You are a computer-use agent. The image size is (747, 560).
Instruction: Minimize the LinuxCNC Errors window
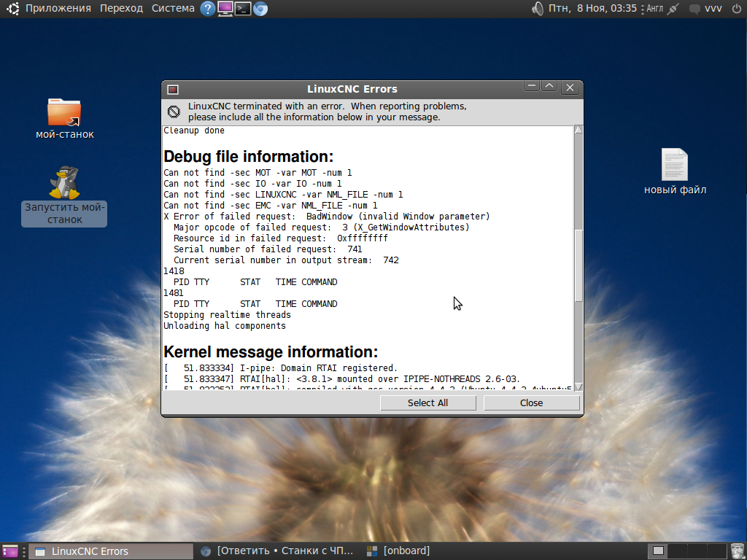coord(532,87)
